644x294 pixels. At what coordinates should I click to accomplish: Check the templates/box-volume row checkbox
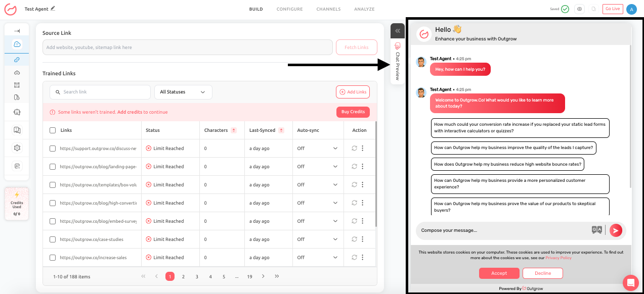[53, 185]
